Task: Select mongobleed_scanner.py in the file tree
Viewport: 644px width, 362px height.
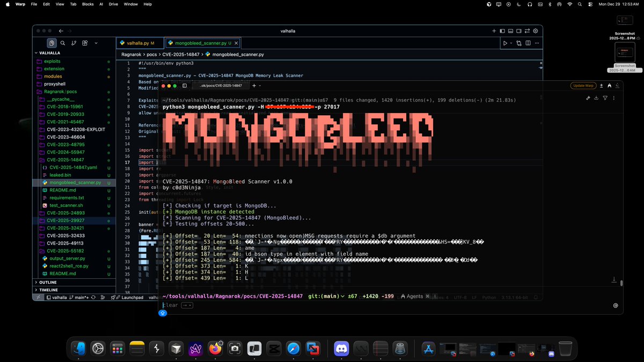Action: point(75,182)
